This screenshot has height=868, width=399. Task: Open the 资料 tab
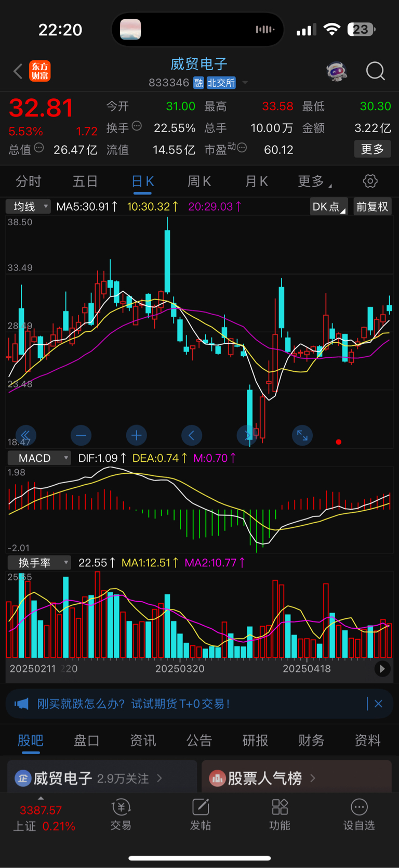[368, 740]
